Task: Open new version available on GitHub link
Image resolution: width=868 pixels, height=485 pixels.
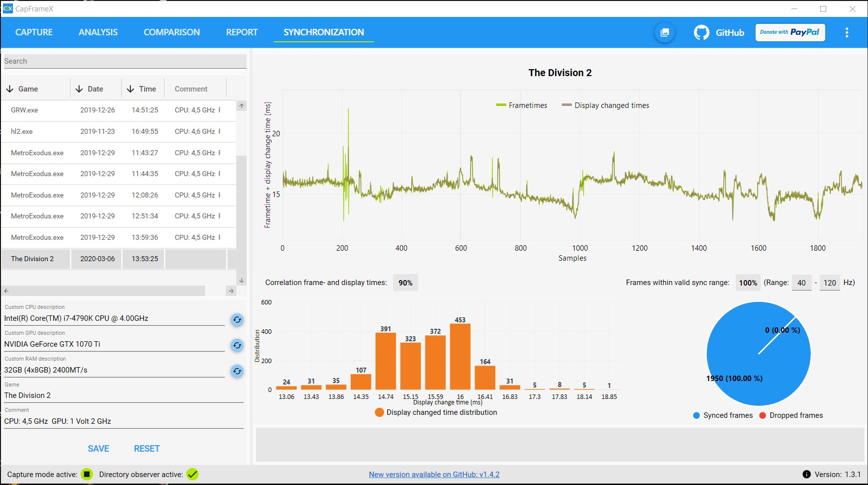Action: point(434,475)
